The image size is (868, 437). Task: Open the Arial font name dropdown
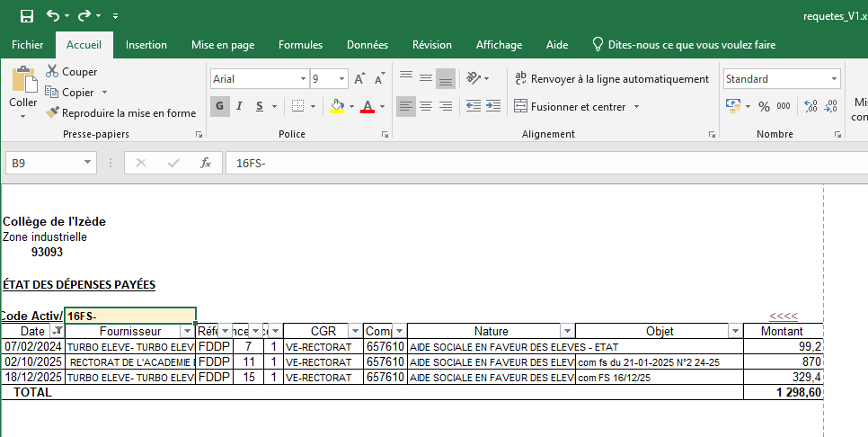click(302, 79)
